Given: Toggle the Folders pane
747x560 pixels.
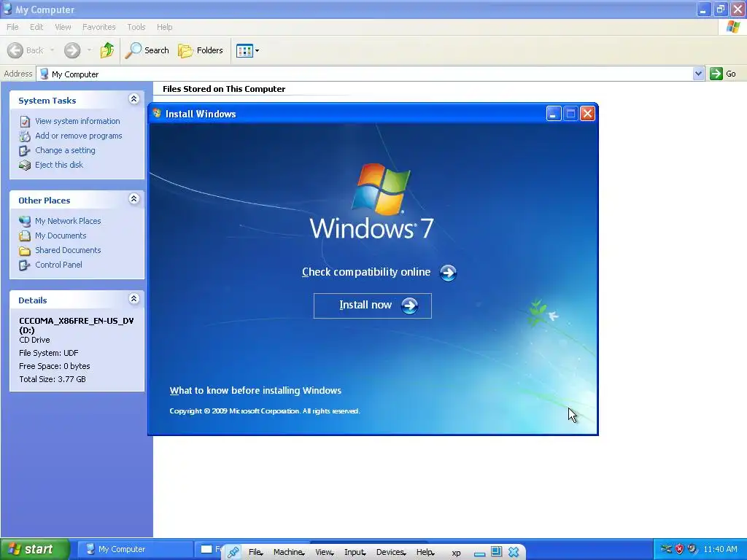Looking at the screenshot, I should [x=200, y=50].
